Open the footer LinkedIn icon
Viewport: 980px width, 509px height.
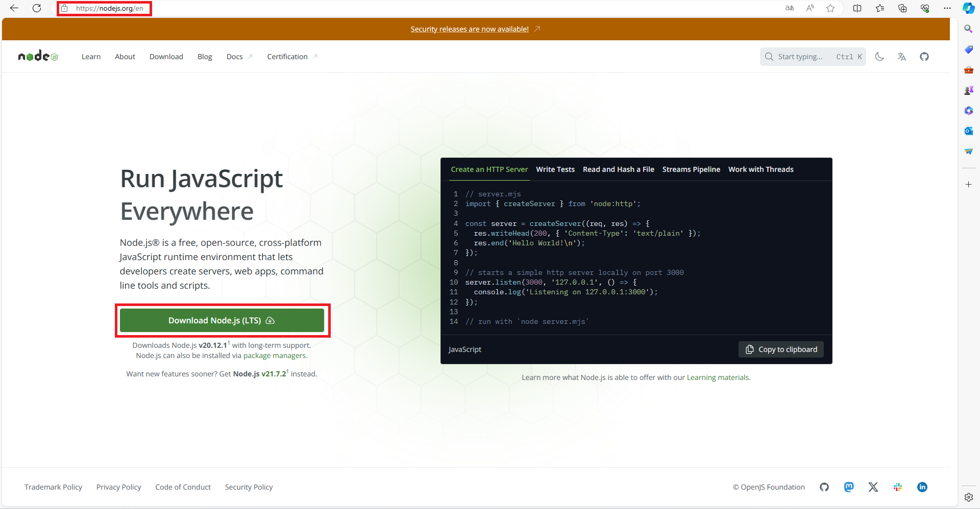[x=922, y=487]
